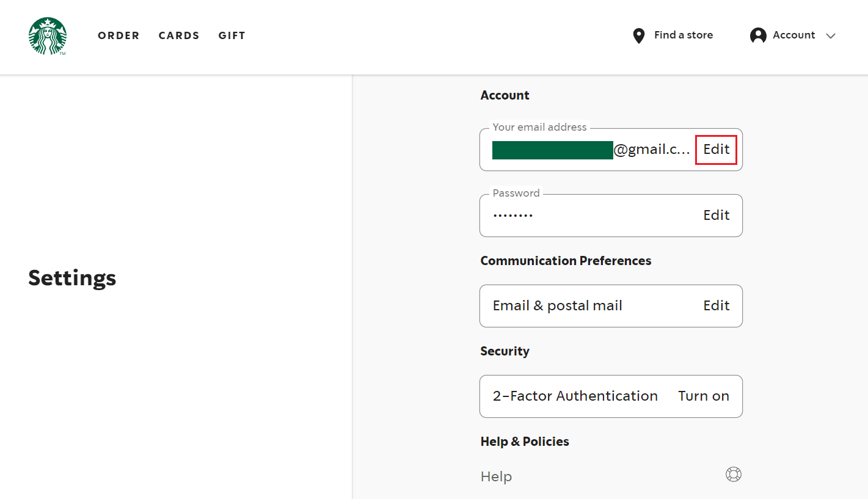Click the Account section heading in settings
This screenshot has width=868, height=499.
pos(505,95)
